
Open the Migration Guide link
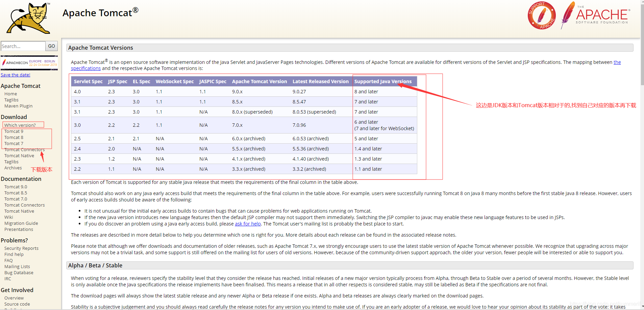(21, 223)
